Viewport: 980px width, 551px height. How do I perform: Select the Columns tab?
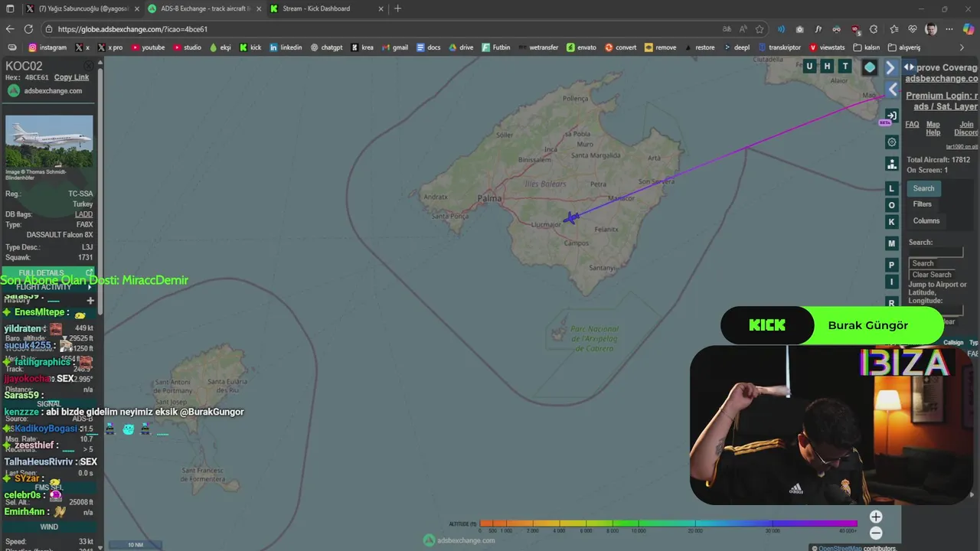(926, 220)
